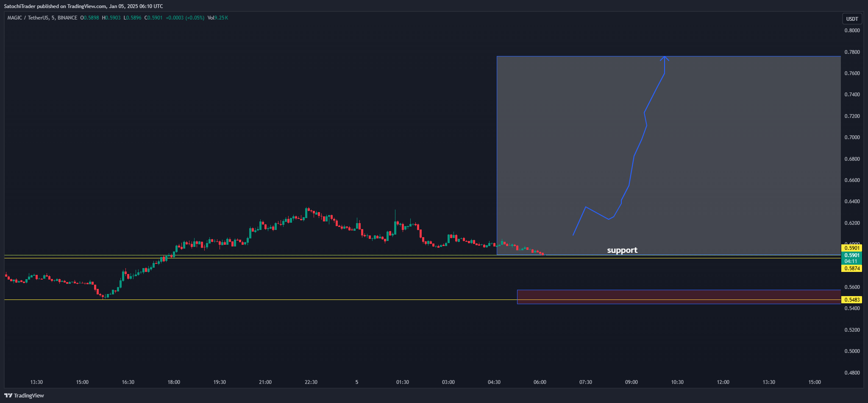Screen dimensions: 868x403
Task: Click the 16:30 time axis label
Action: [x=128, y=382]
